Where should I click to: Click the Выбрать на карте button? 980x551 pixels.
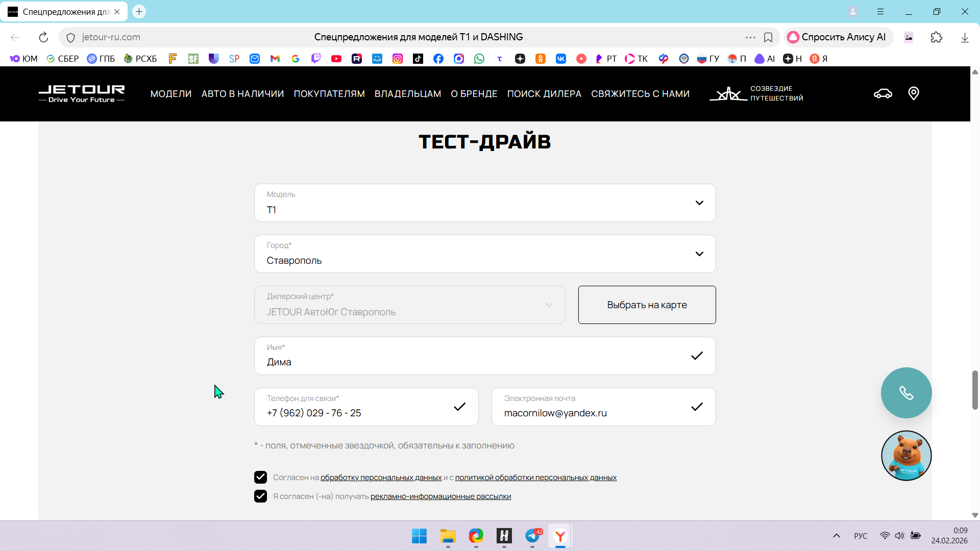point(647,305)
